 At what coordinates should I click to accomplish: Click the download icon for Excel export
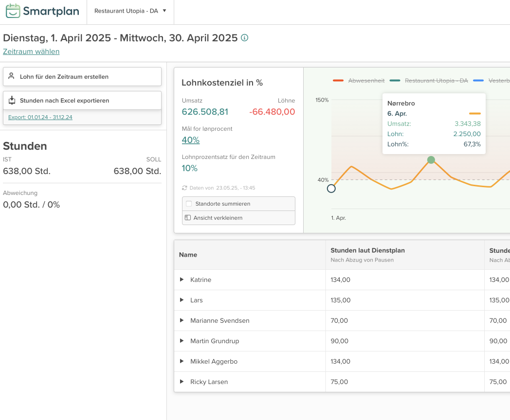(12, 100)
